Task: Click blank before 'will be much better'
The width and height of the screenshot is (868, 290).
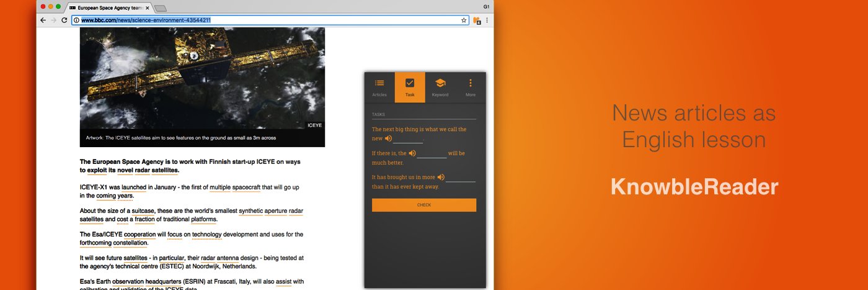Action: point(432,153)
